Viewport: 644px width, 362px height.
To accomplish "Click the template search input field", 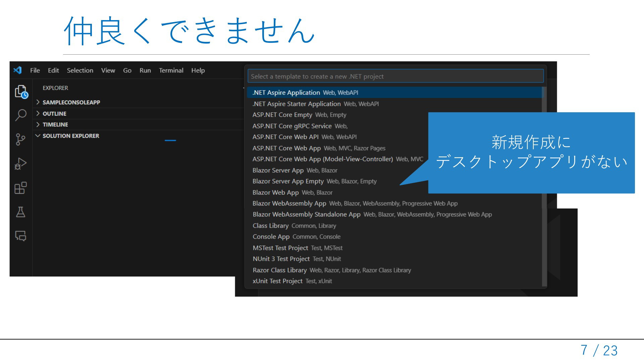I will (x=395, y=76).
